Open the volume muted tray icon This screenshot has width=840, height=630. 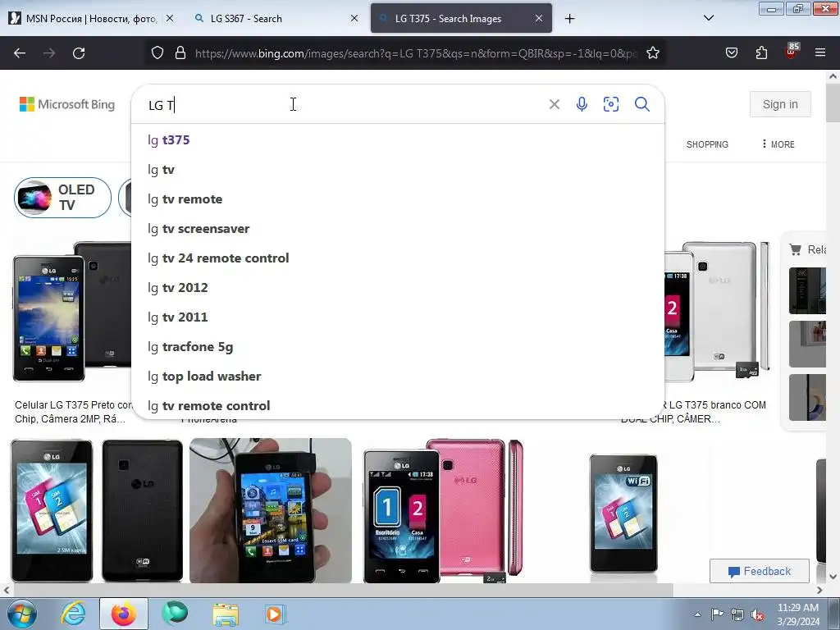(757, 615)
